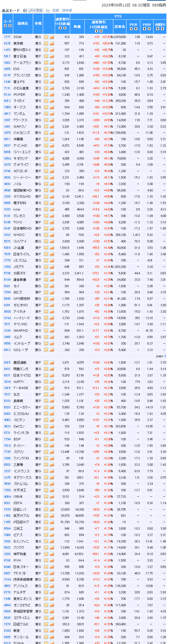The image size is (170, 644).
Task: Select stock name 楽天Wブル
Action: tap(21, 516)
